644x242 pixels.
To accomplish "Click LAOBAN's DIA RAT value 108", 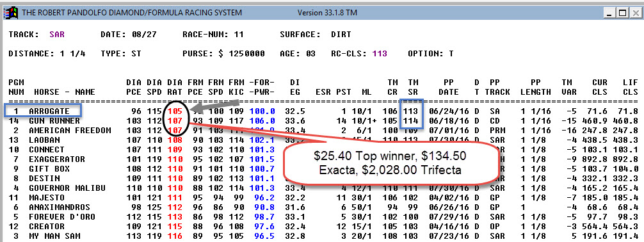I will 175,140.
